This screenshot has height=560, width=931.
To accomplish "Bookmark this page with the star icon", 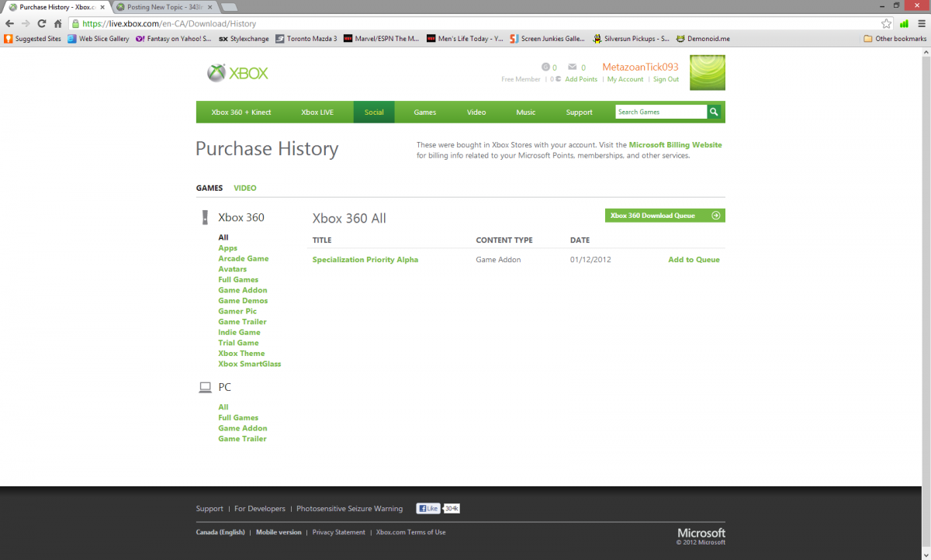I will tap(887, 23).
